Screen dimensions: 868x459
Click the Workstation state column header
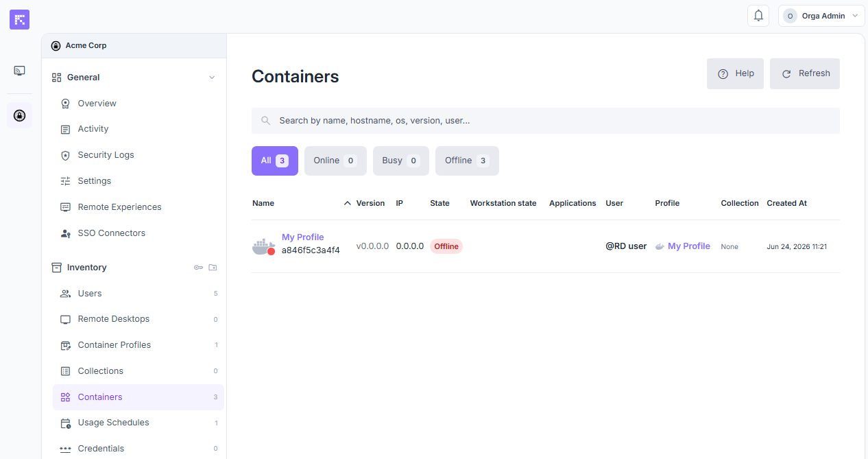tap(503, 203)
